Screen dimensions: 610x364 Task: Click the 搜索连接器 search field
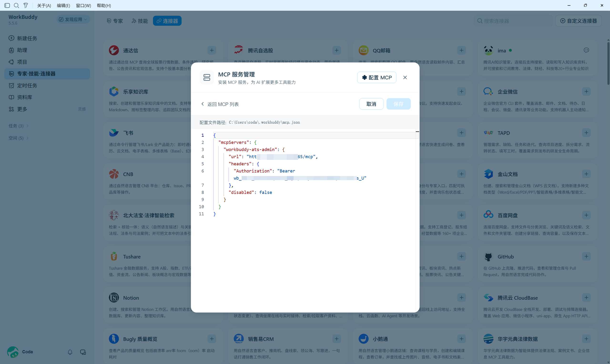coord(513,21)
